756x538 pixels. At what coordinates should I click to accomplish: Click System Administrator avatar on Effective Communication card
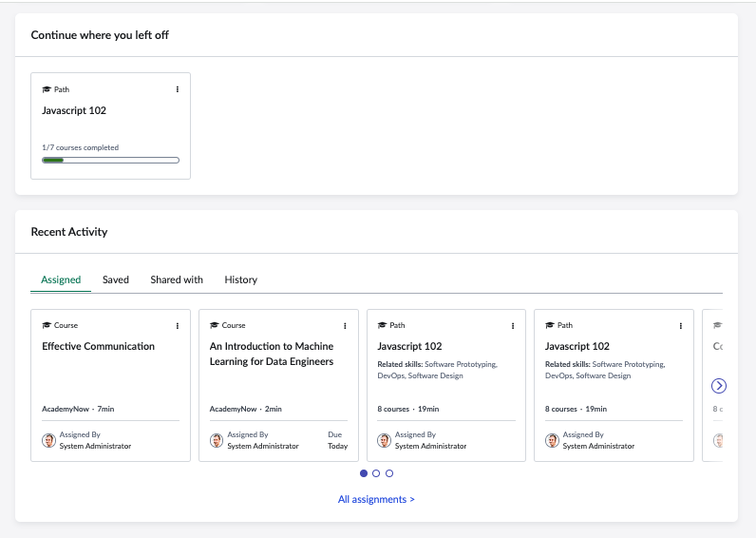click(48, 440)
